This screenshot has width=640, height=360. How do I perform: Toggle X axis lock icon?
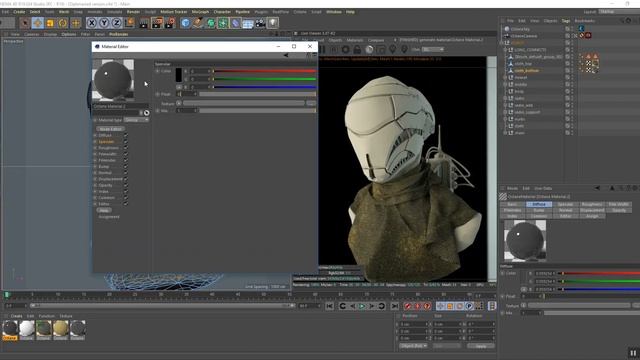pos(92,23)
